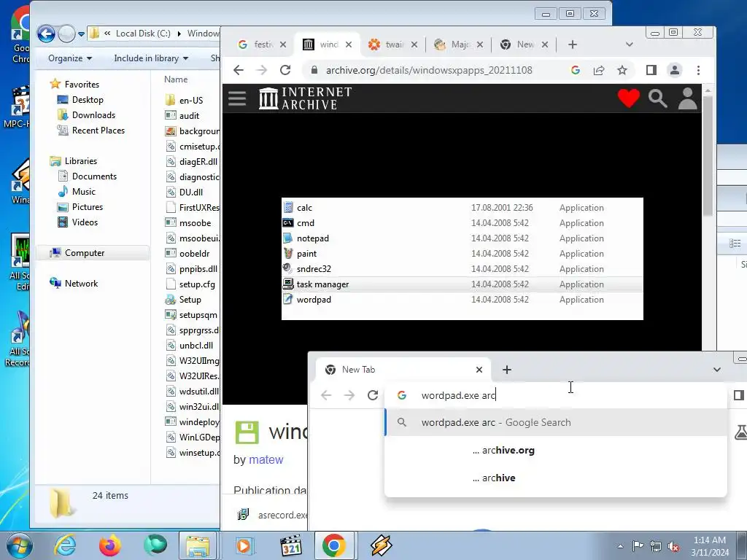Select Recent Places in Explorer sidebar

click(x=98, y=130)
